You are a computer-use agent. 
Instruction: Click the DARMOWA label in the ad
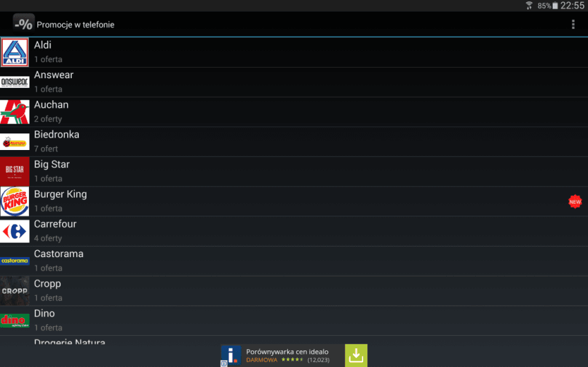pos(261,360)
